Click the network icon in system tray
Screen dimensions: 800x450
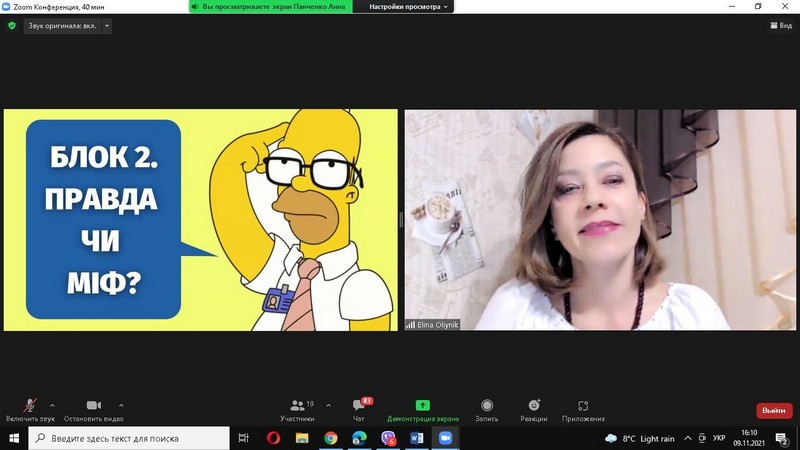[x=702, y=438]
